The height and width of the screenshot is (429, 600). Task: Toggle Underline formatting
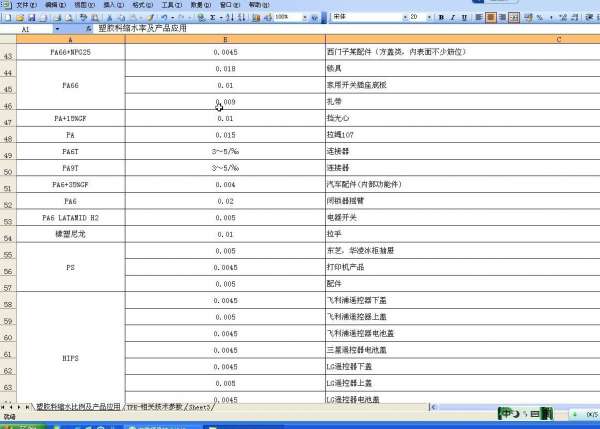click(464, 17)
